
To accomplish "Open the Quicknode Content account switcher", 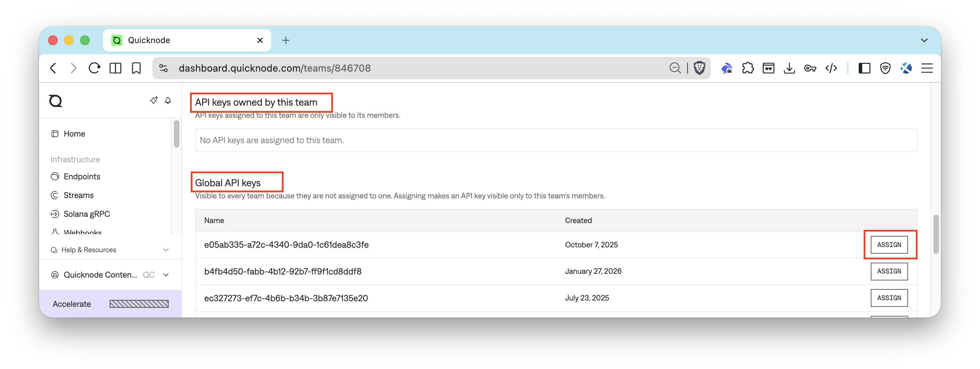I will click(x=110, y=274).
